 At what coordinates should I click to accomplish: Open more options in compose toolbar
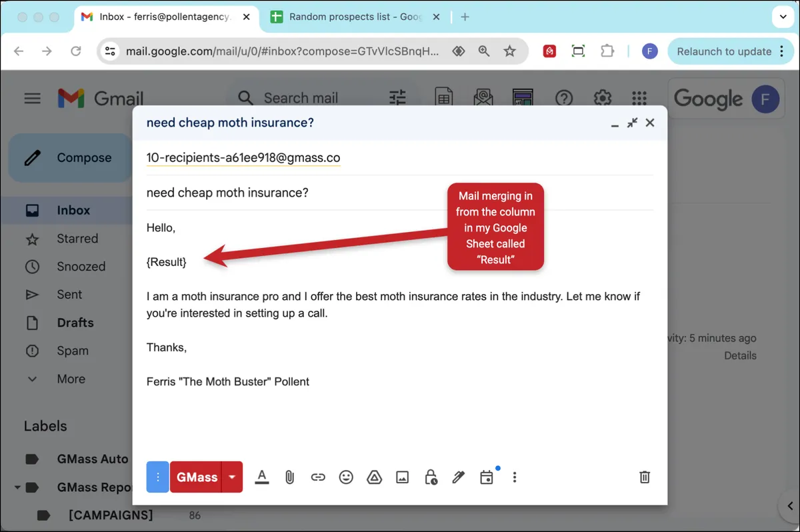[514, 477]
